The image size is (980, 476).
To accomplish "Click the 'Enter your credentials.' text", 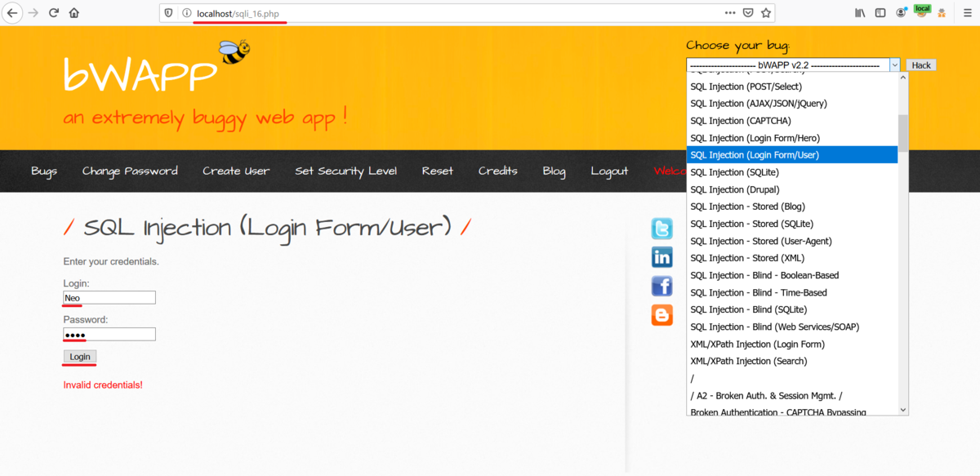I will (x=111, y=262).
